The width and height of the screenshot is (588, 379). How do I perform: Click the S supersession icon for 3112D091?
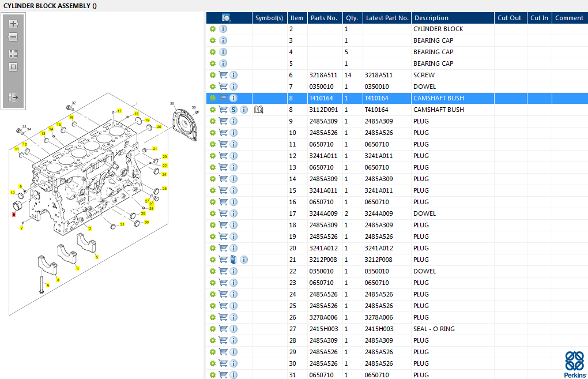[233, 110]
